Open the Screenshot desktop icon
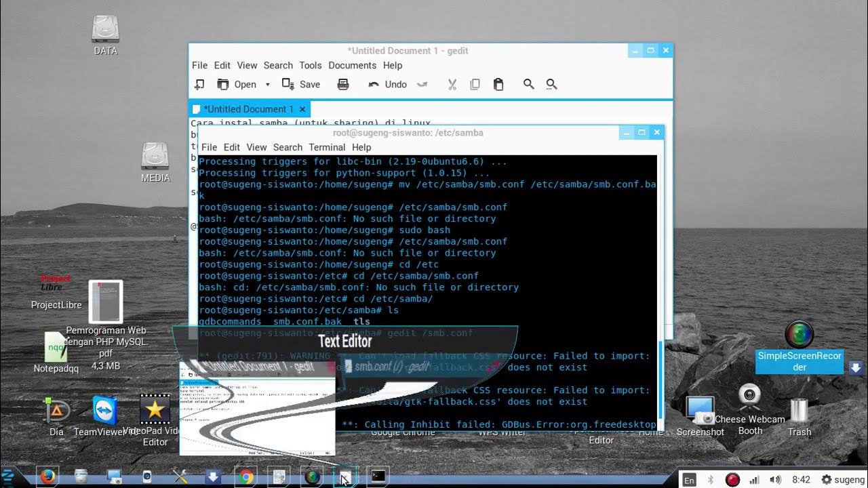 pyautogui.click(x=700, y=417)
